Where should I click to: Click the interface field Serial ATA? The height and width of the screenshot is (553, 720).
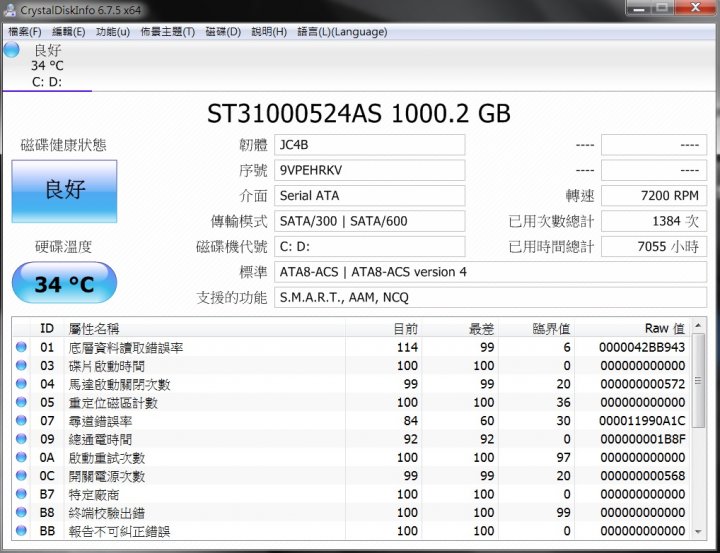[x=370, y=196]
